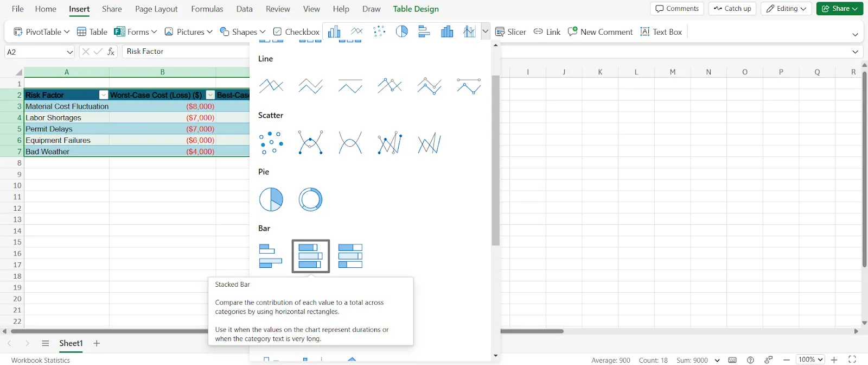Screen dimensions: 868x365
Task: Click the Workbook Statistics status entry
Action: (x=41, y=360)
